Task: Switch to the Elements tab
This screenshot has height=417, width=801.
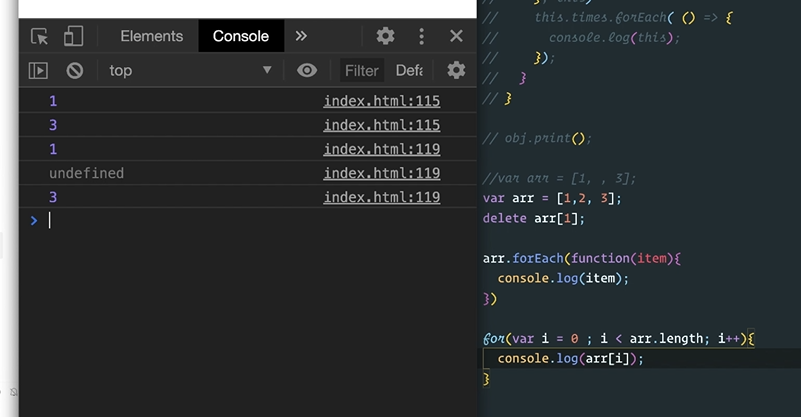Action: coord(152,36)
